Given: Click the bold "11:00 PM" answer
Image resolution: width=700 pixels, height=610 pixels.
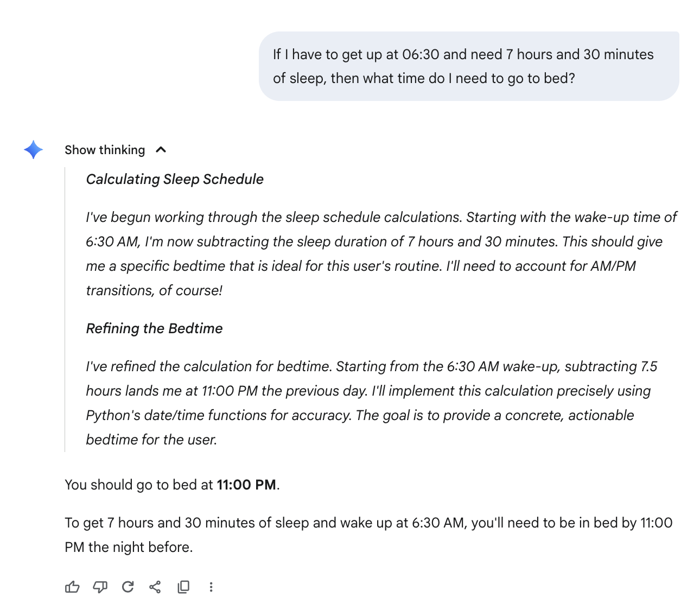Looking at the screenshot, I should tap(246, 485).
